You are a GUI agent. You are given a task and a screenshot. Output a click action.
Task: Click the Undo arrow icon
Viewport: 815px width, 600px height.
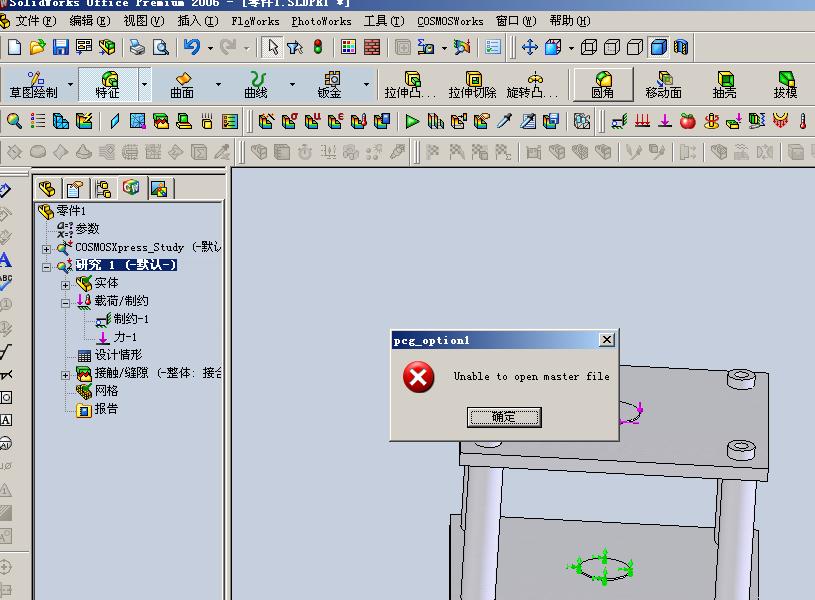(192, 47)
